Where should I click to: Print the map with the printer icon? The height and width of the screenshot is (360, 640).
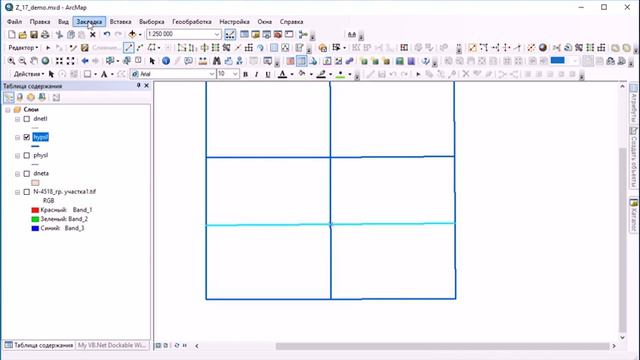pos(45,35)
